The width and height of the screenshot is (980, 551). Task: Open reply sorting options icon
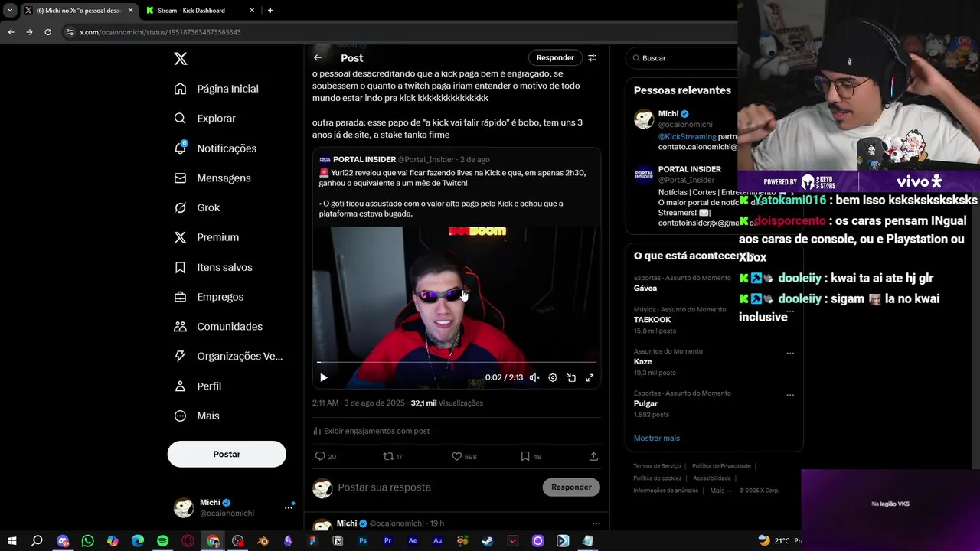tap(592, 58)
